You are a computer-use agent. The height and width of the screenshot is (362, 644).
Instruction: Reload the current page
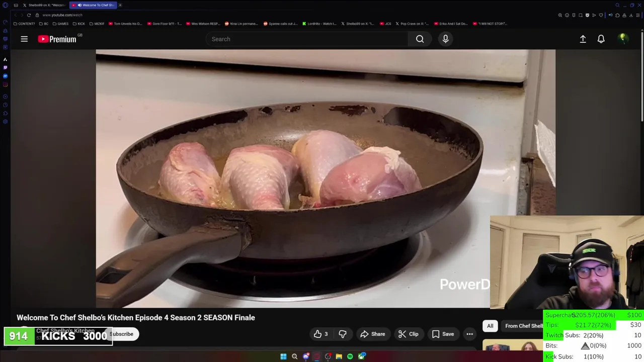[x=29, y=15]
